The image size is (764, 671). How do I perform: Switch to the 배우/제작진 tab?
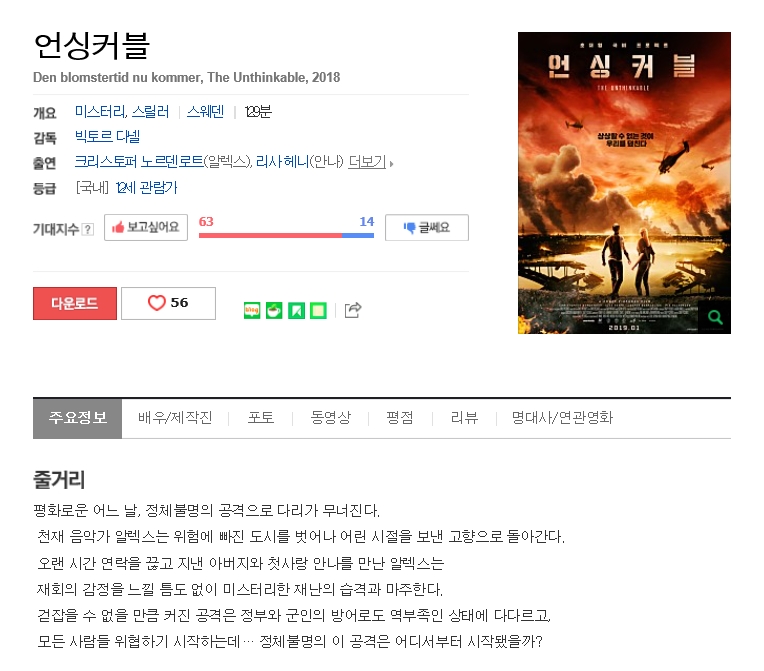[x=175, y=418]
